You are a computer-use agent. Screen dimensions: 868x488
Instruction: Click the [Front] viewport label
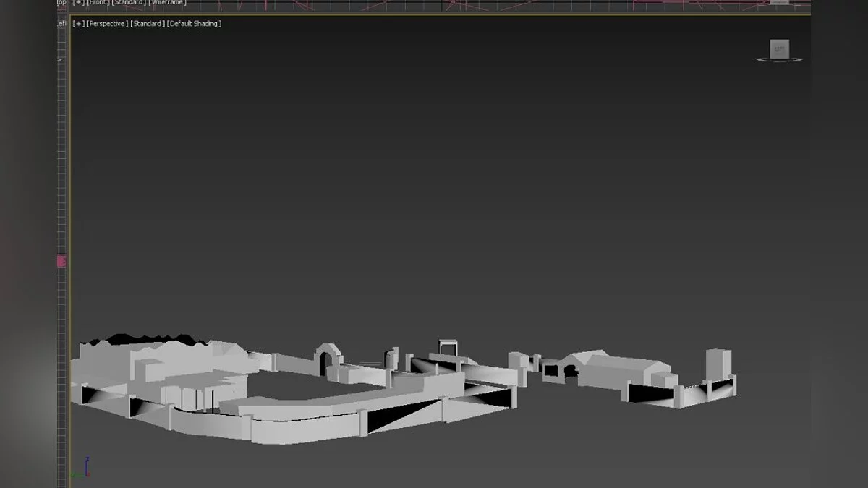(98, 3)
